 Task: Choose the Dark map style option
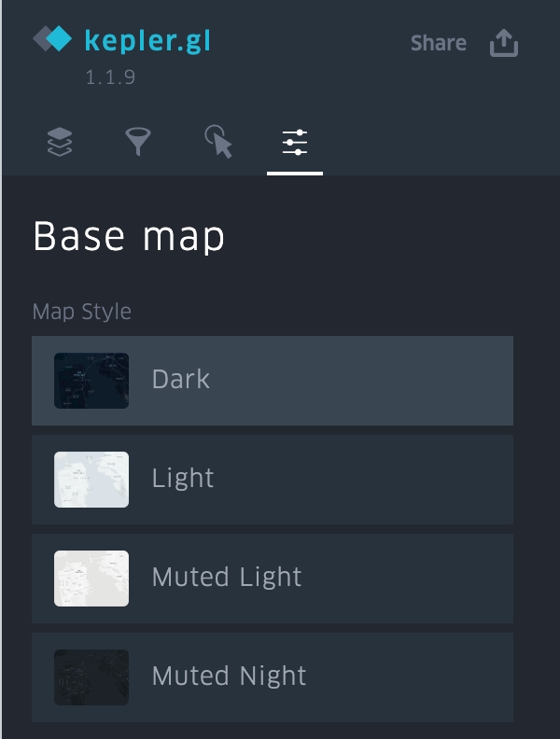(273, 381)
